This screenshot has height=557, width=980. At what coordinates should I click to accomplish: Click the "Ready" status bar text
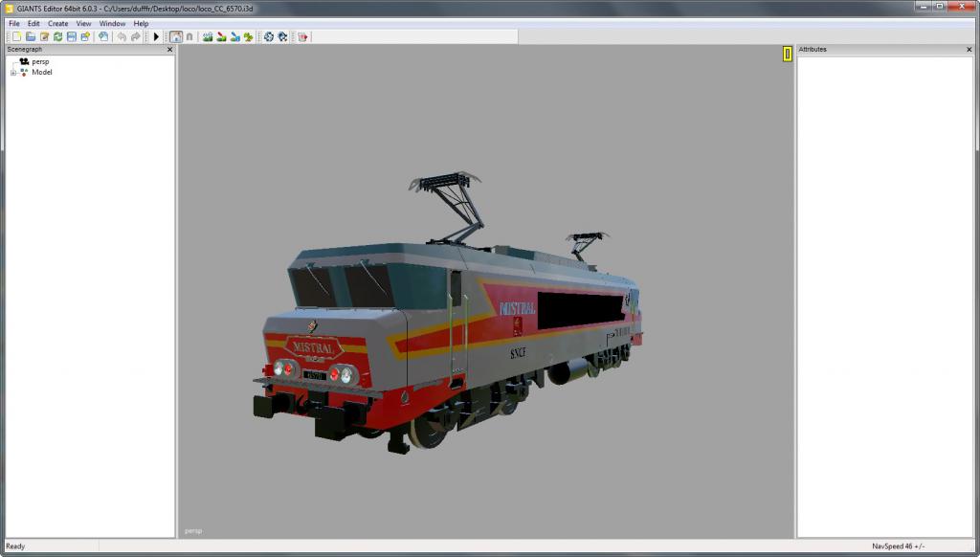(x=15, y=546)
